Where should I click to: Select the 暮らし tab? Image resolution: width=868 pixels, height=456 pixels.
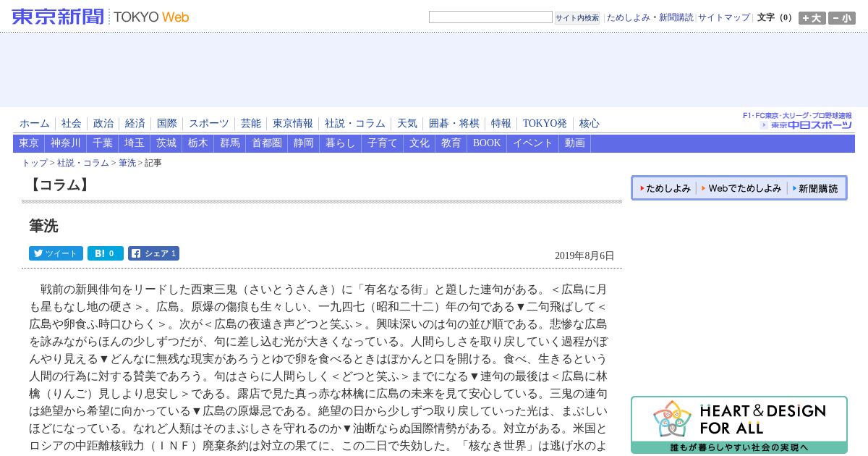(341, 143)
